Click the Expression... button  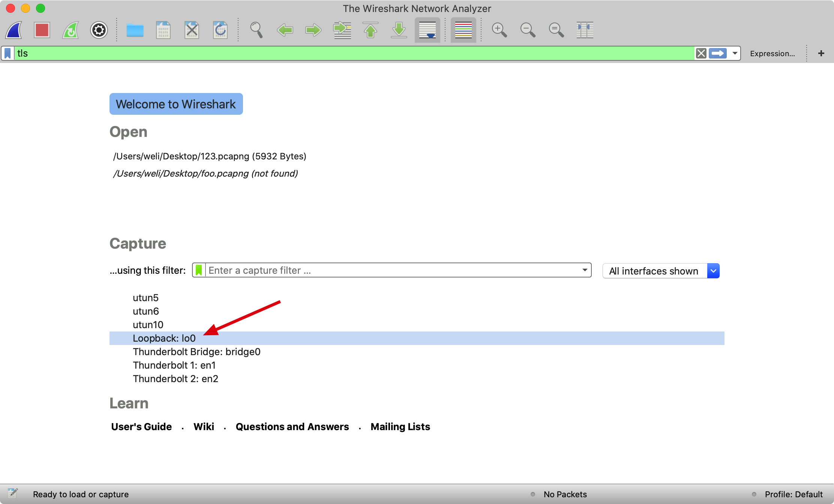coord(772,54)
